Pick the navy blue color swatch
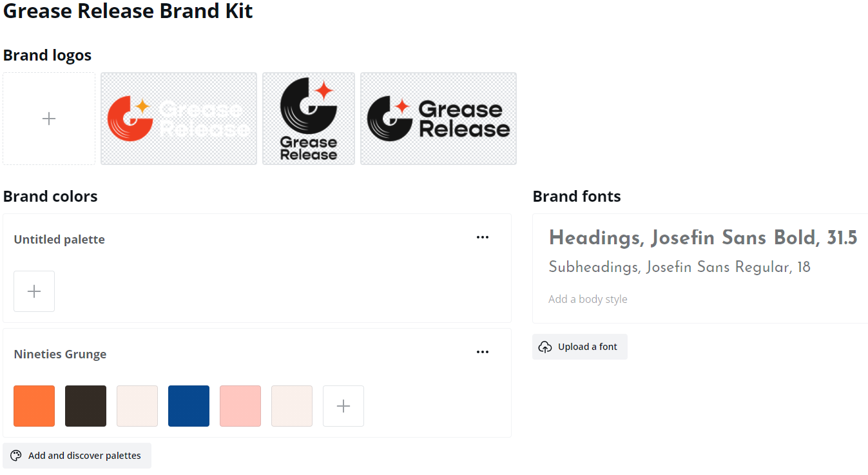The height and width of the screenshot is (475, 868). click(x=189, y=406)
